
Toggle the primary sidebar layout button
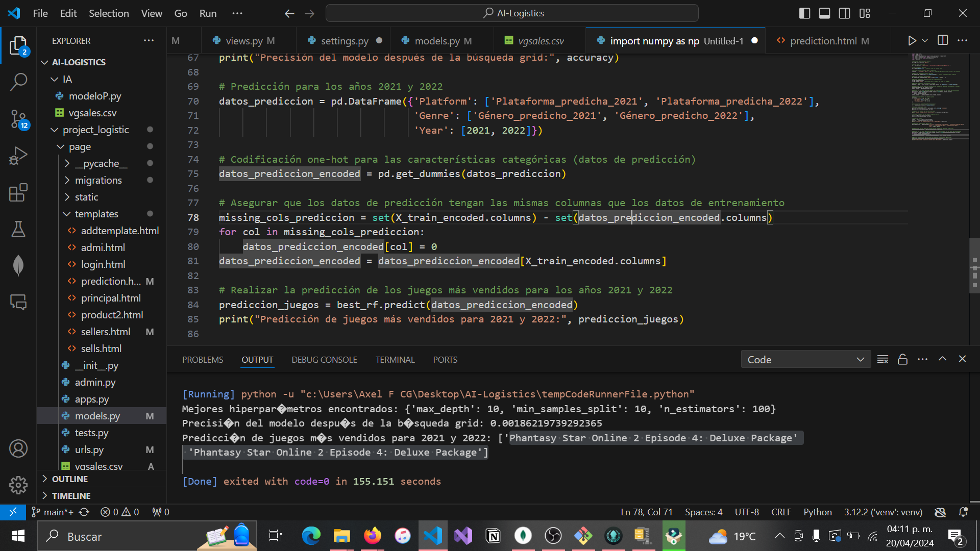point(804,13)
